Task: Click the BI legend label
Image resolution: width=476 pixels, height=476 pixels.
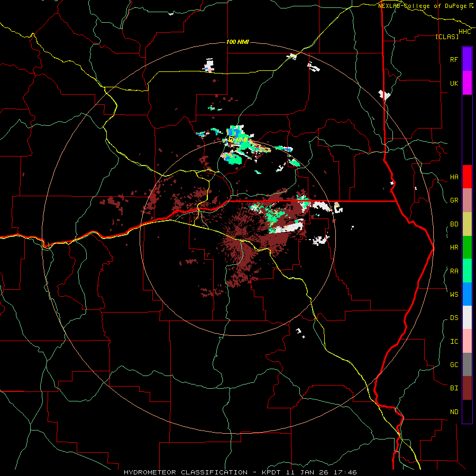Action: click(x=454, y=388)
